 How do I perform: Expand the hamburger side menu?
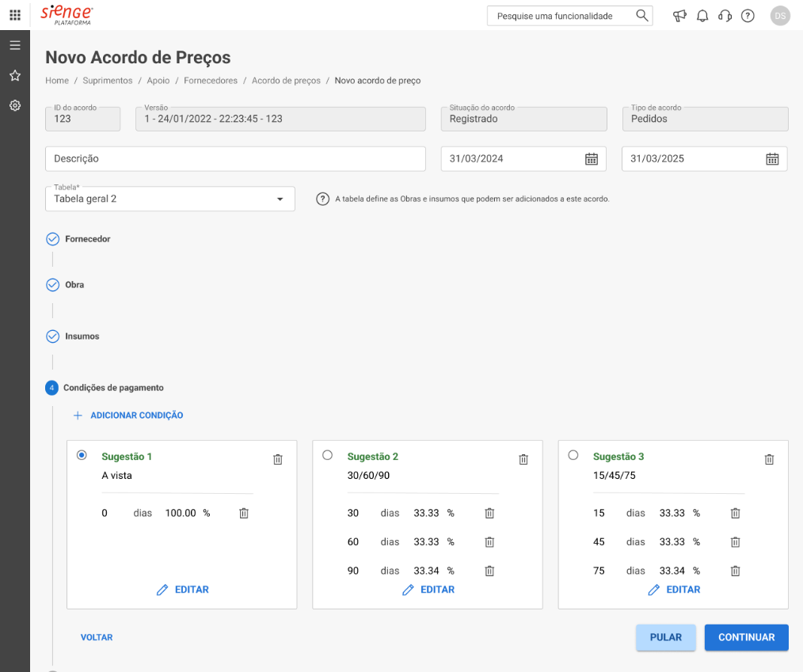click(x=15, y=45)
